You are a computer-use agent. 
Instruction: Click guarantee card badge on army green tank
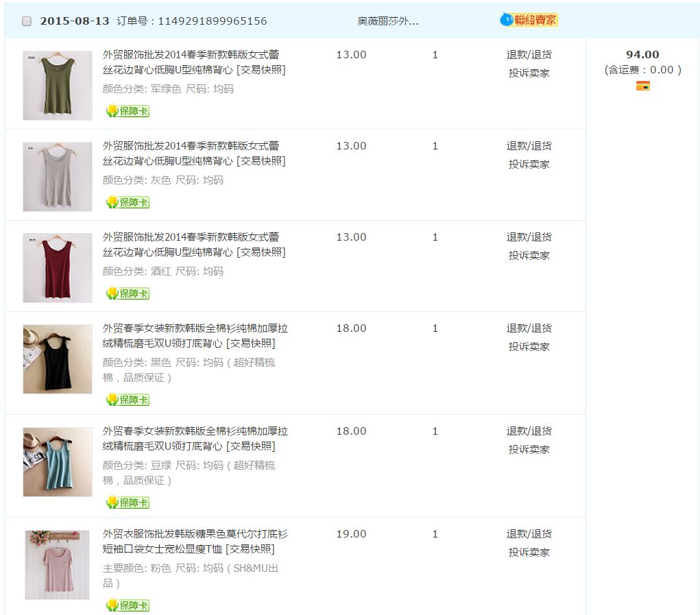(x=128, y=111)
